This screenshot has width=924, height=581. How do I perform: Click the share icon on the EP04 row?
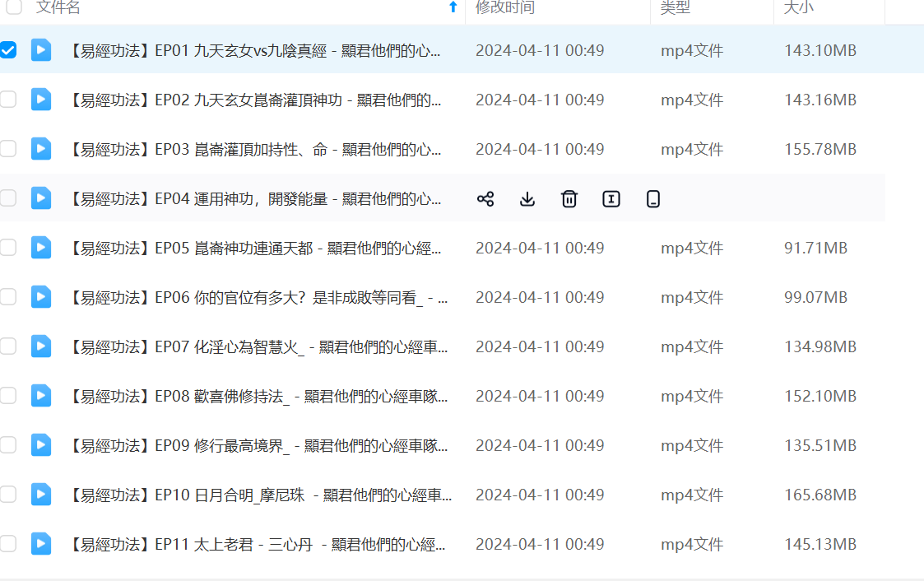pos(485,198)
